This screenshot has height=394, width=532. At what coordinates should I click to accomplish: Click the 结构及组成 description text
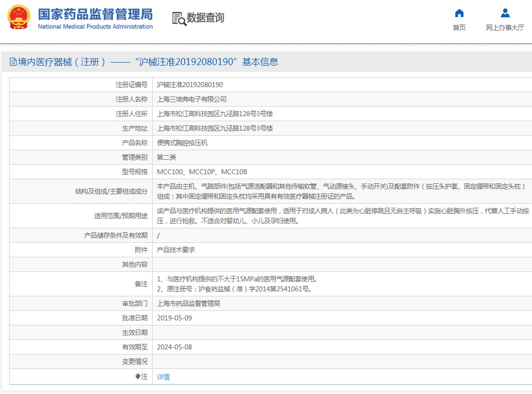pyautogui.click(x=341, y=191)
